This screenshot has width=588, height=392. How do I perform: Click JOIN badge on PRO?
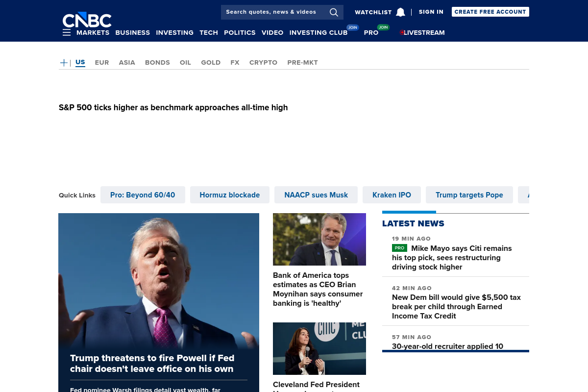coord(383,27)
